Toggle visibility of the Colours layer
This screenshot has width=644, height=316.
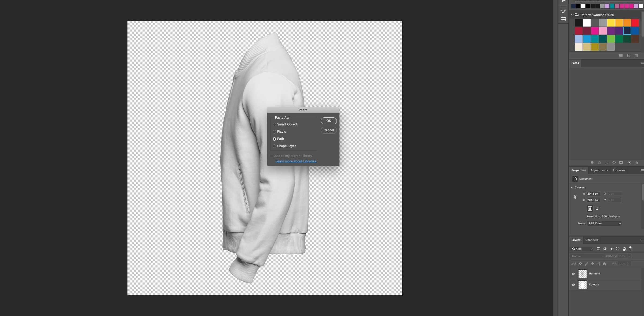573,285
